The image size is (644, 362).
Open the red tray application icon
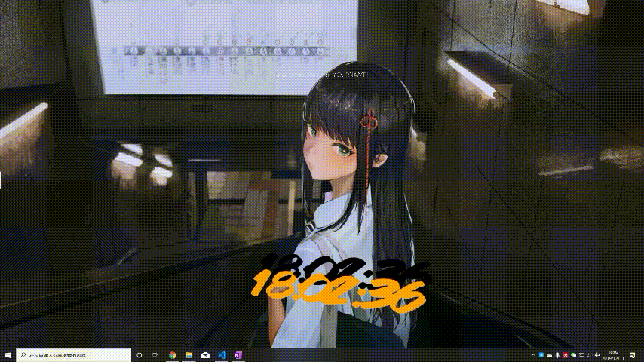coord(565,354)
